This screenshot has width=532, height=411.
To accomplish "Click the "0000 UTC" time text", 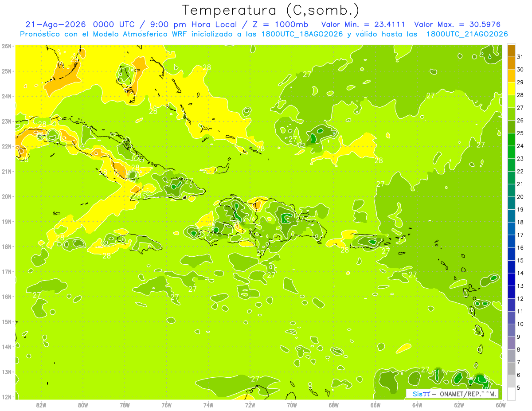I will (113, 24).
